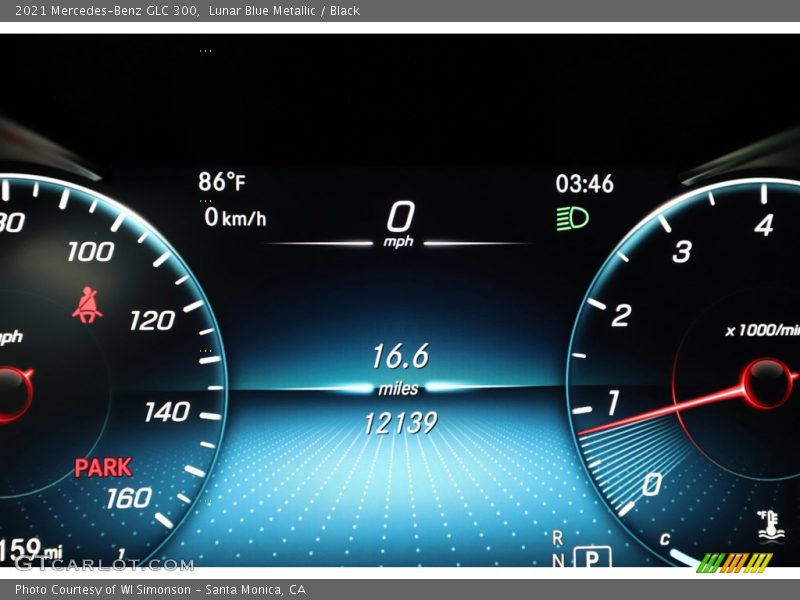Click the 159 mi range reading

(x=31, y=551)
